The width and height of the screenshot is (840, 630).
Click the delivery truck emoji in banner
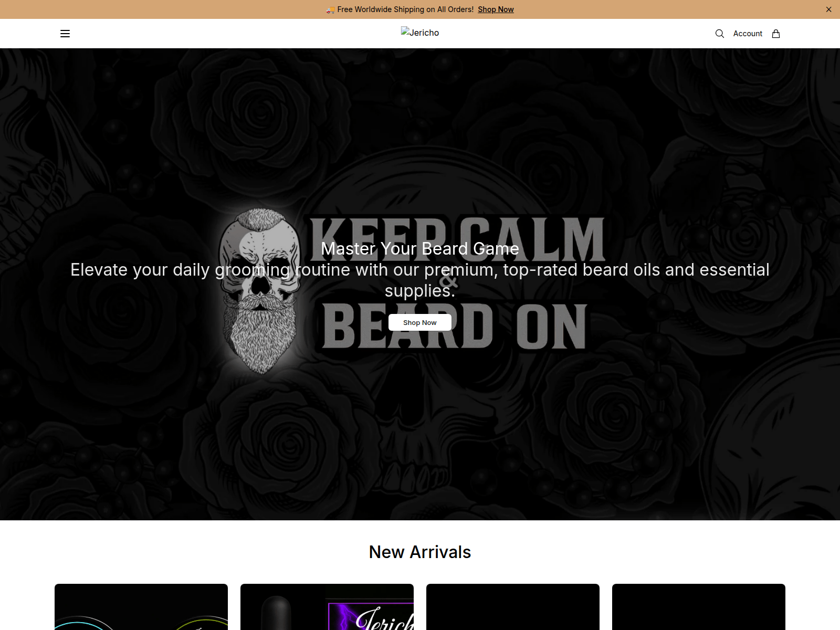(x=330, y=9)
